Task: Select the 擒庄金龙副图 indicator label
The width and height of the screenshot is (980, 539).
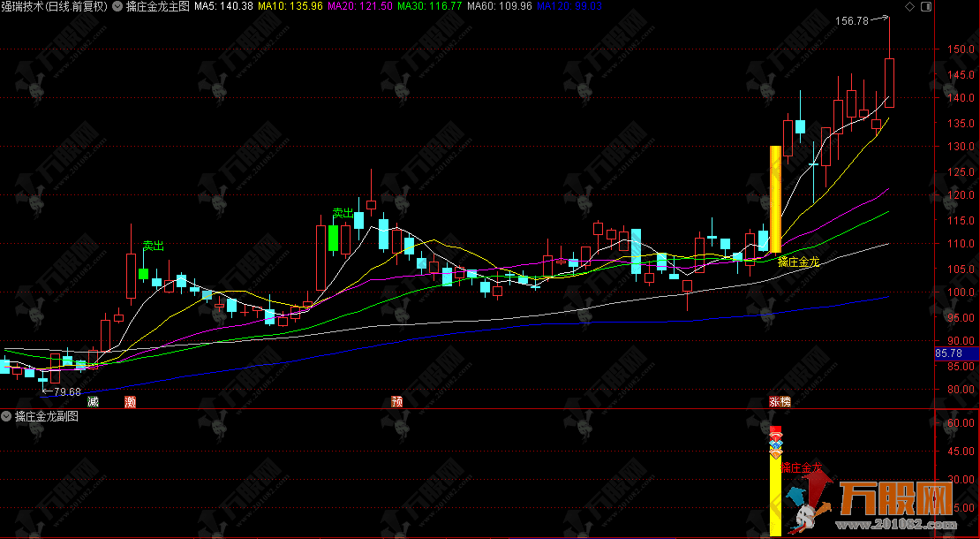Action: coord(47,416)
